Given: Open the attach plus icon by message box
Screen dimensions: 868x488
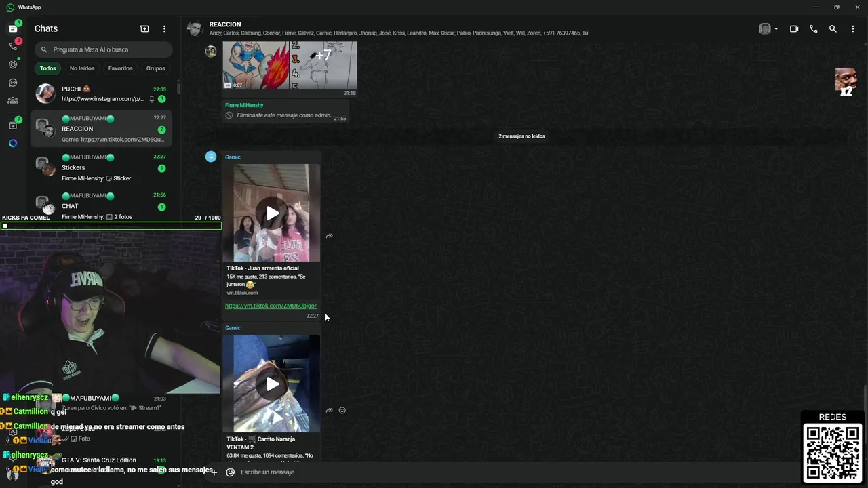Looking at the screenshot, I should (x=214, y=472).
